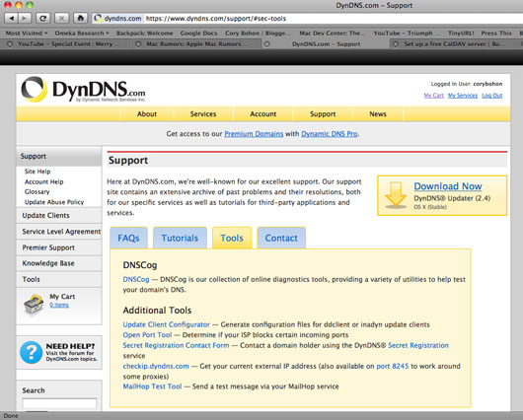The height and width of the screenshot is (420, 523).
Task: Follow the port 8245 link
Action: pos(393,366)
